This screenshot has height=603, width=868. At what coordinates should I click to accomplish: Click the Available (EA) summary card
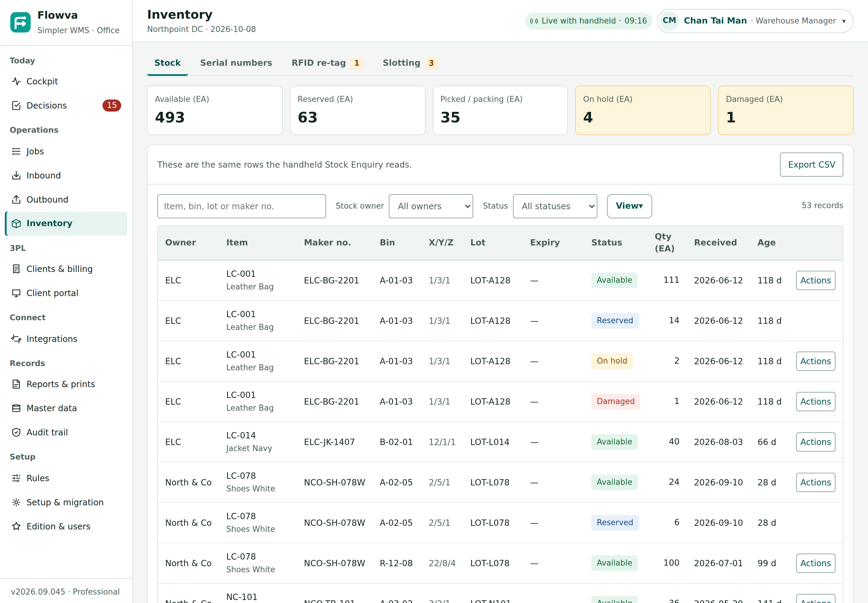point(215,110)
